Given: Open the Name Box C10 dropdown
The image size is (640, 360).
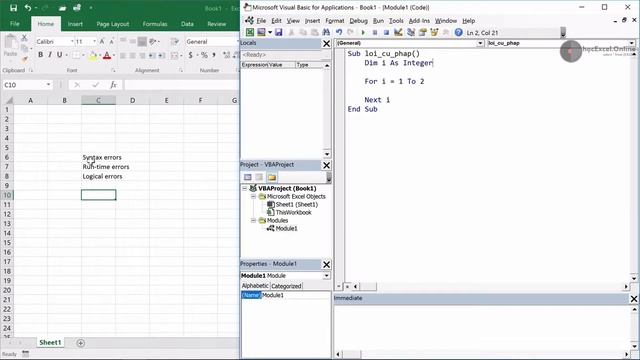Looking at the screenshot, I should point(48,84).
